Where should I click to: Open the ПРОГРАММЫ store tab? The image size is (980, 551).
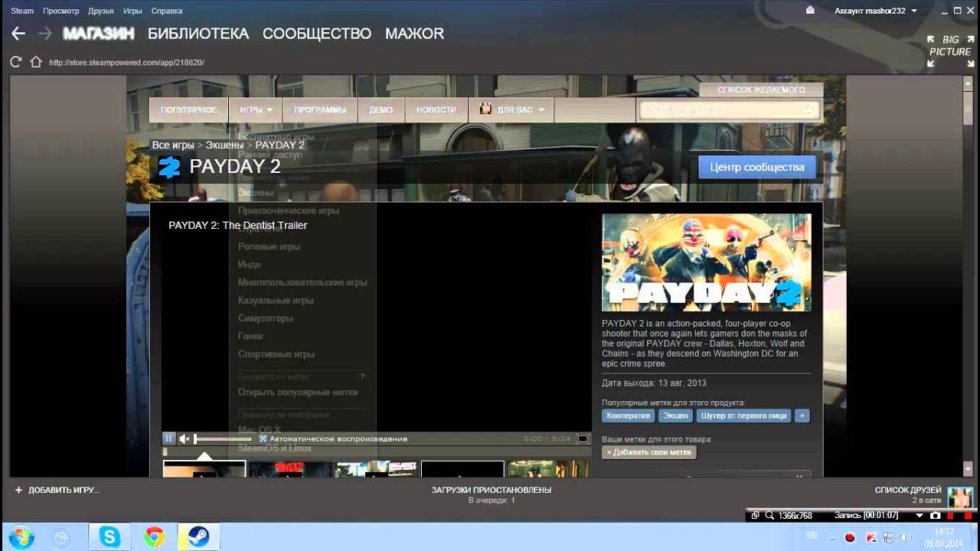coord(320,110)
